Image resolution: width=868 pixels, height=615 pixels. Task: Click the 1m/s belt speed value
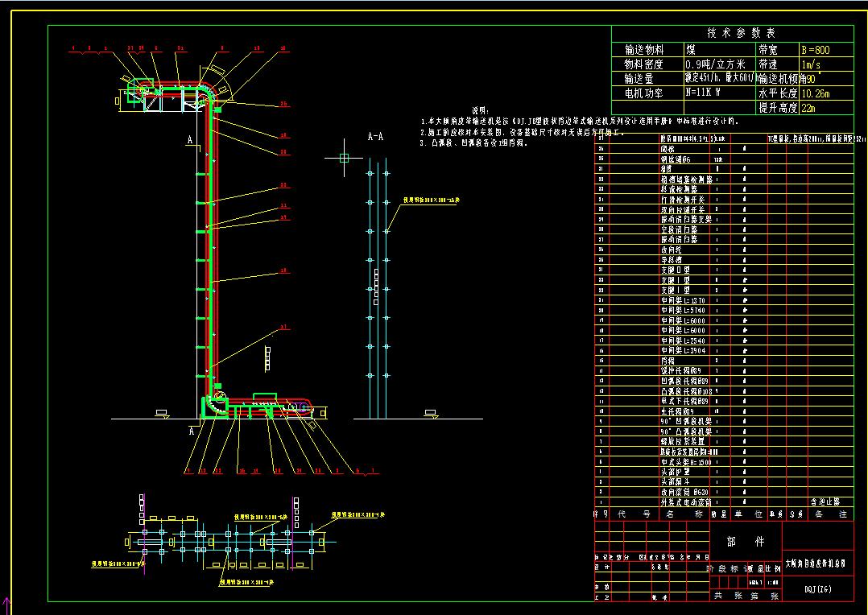pyautogui.click(x=810, y=64)
